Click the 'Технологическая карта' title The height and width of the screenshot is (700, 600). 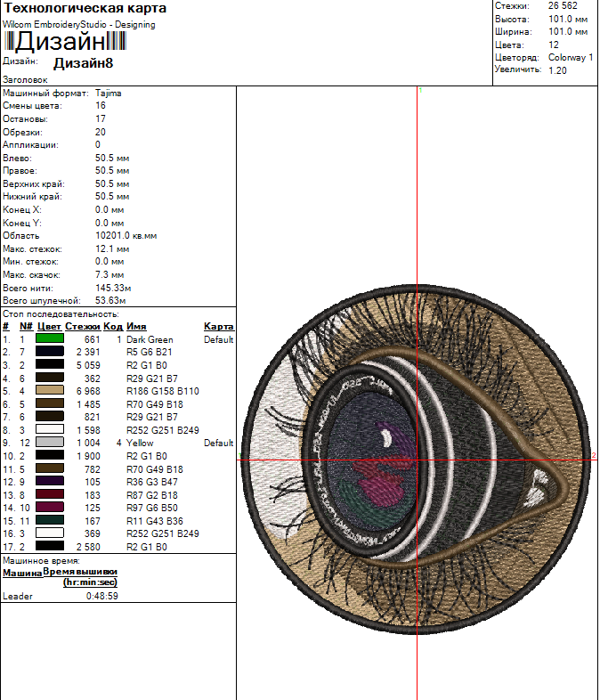coord(85,8)
